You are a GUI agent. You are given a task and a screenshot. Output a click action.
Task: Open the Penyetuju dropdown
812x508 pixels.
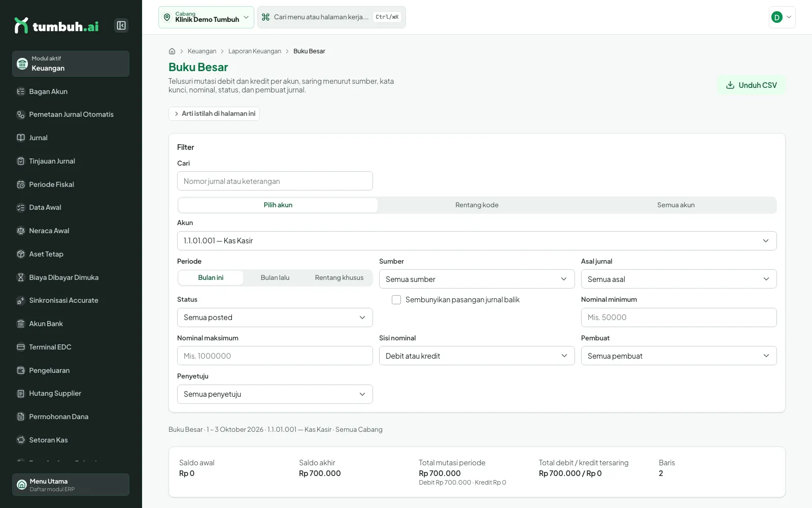click(x=275, y=394)
